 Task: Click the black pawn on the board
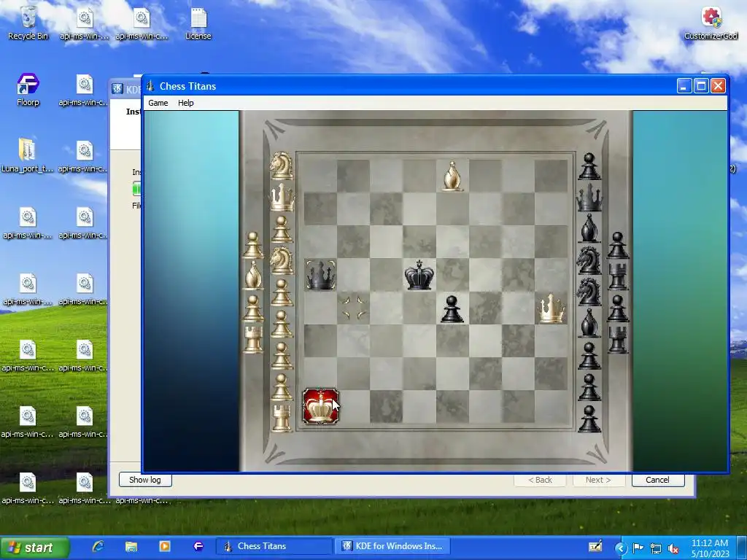point(452,308)
